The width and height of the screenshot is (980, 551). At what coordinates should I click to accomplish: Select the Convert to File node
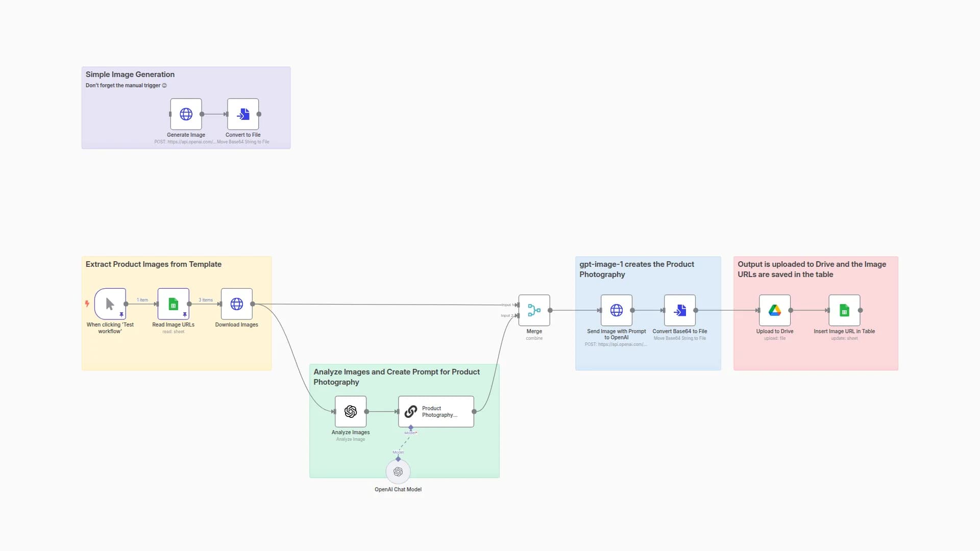243,114
